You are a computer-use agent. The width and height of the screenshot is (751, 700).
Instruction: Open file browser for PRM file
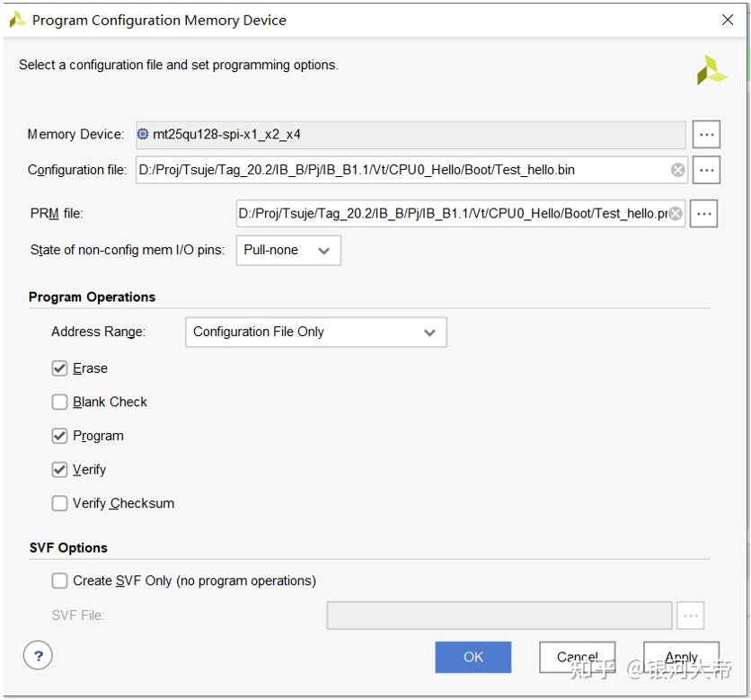point(703,214)
